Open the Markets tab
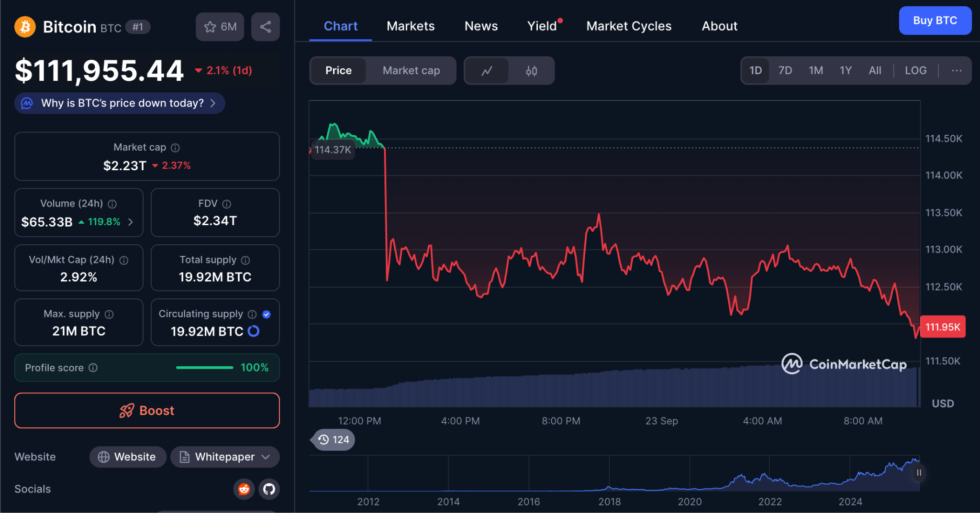 (x=411, y=26)
